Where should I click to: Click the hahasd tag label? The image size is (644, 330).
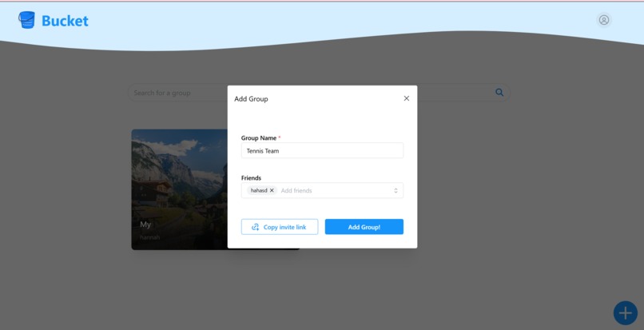[259, 191]
